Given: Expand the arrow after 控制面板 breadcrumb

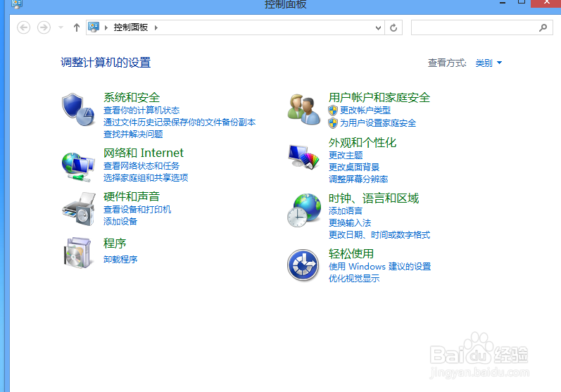Looking at the screenshot, I should 156,27.
